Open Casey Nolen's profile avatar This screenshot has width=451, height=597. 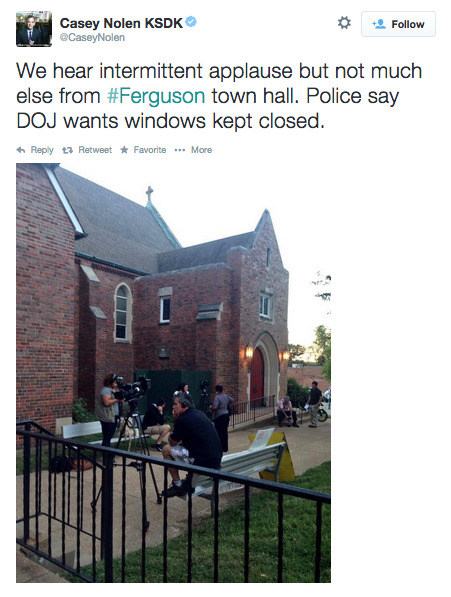pyautogui.click(x=34, y=29)
